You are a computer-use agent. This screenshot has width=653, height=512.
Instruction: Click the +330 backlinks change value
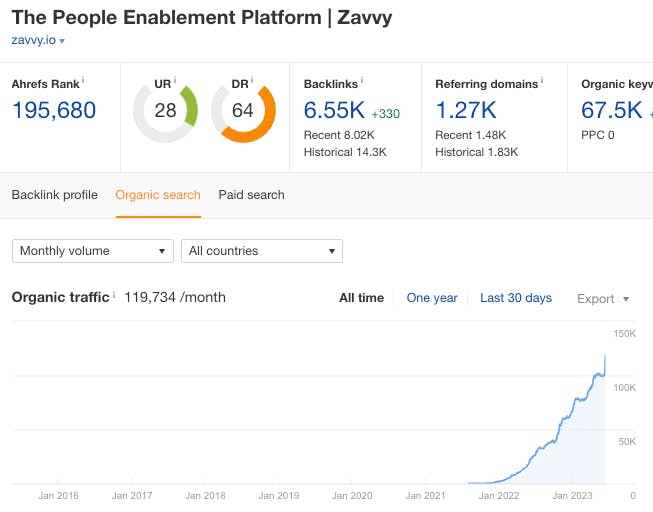pyautogui.click(x=386, y=114)
